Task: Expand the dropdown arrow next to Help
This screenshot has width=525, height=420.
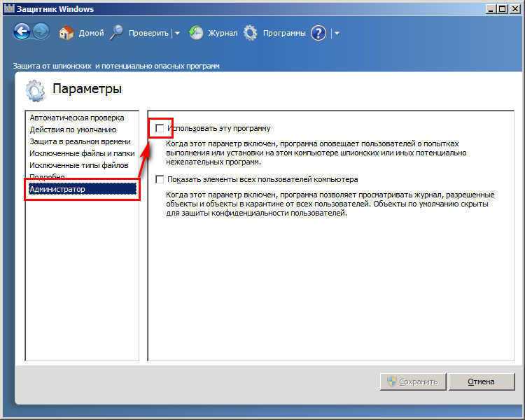Action: (x=337, y=33)
